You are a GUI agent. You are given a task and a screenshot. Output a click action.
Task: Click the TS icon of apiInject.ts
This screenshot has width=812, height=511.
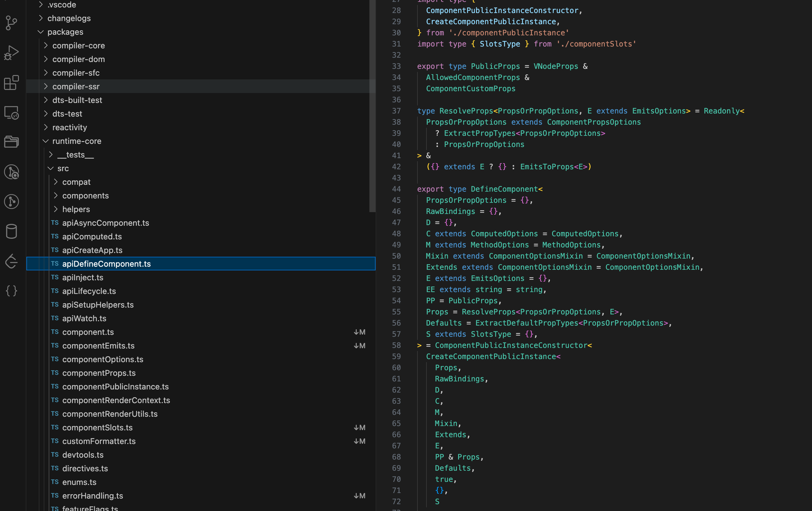55,278
